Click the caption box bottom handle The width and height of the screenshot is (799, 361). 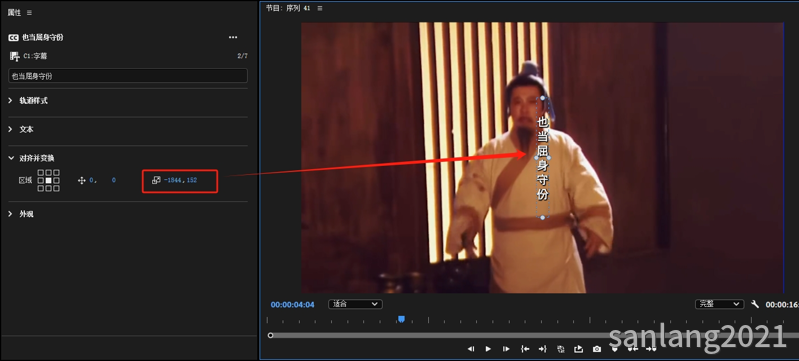coord(543,218)
